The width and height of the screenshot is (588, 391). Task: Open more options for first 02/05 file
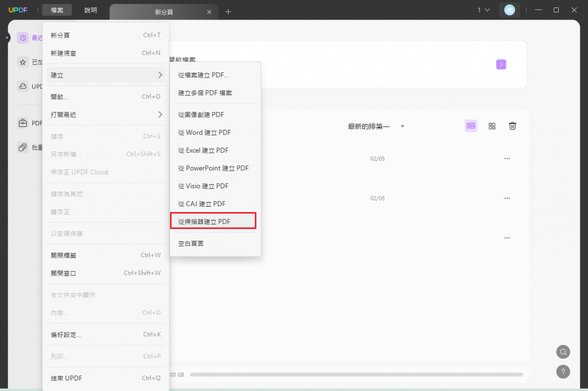[x=507, y=158]
